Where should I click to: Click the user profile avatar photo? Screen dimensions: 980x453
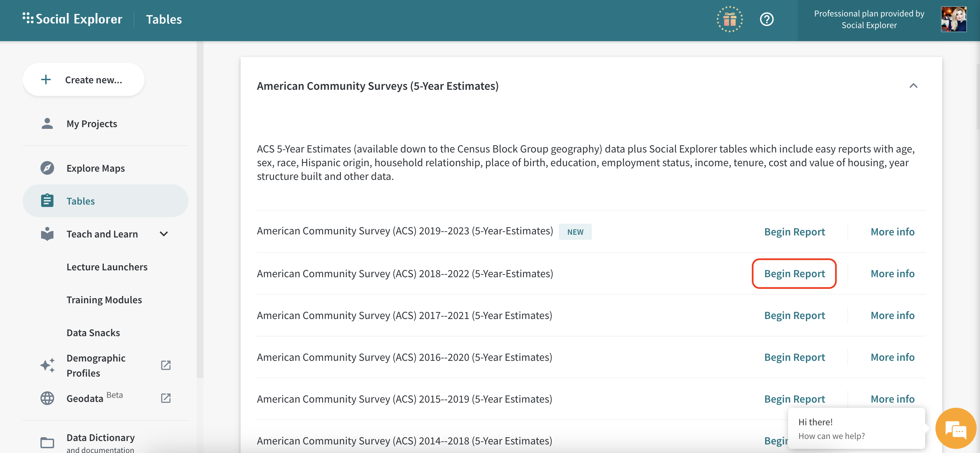[953, 20]
